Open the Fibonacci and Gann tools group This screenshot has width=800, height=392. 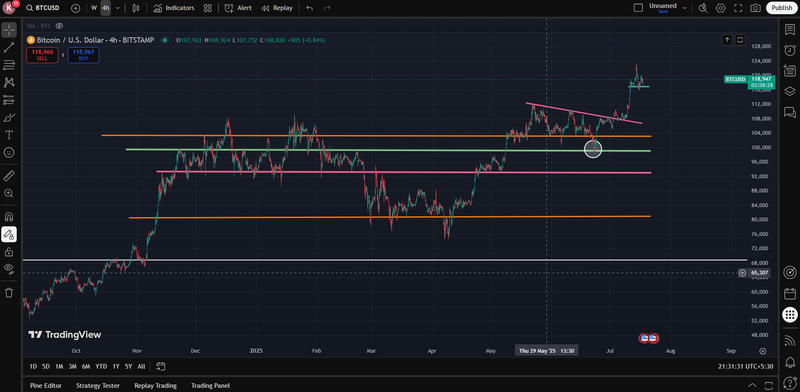point(9,65)
